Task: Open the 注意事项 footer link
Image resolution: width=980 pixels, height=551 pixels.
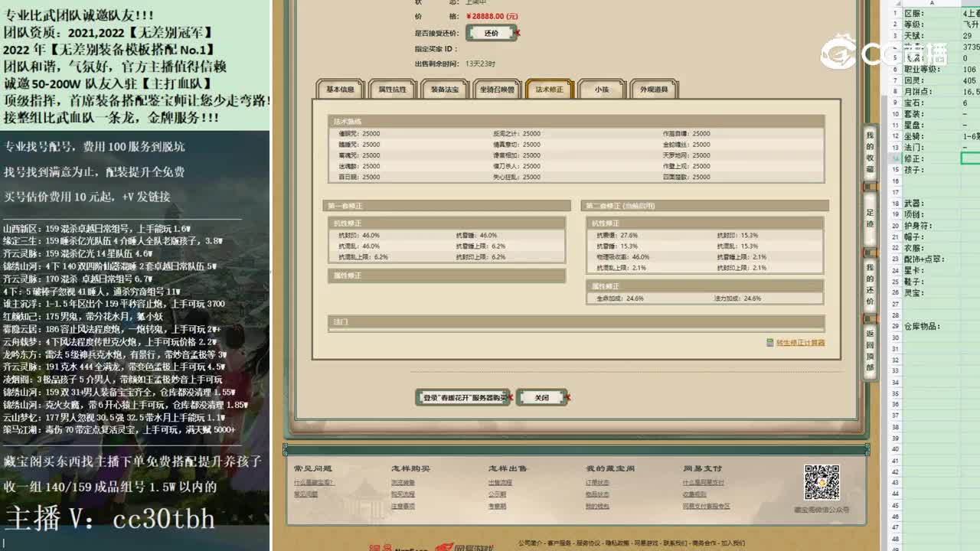Action: [x=403, y=506]
